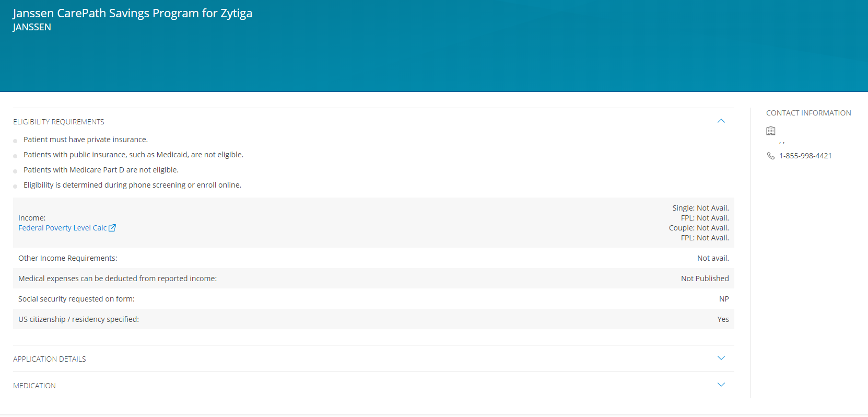Click the Medicare Part D eligibility bullet text

(x=101, y=170)
